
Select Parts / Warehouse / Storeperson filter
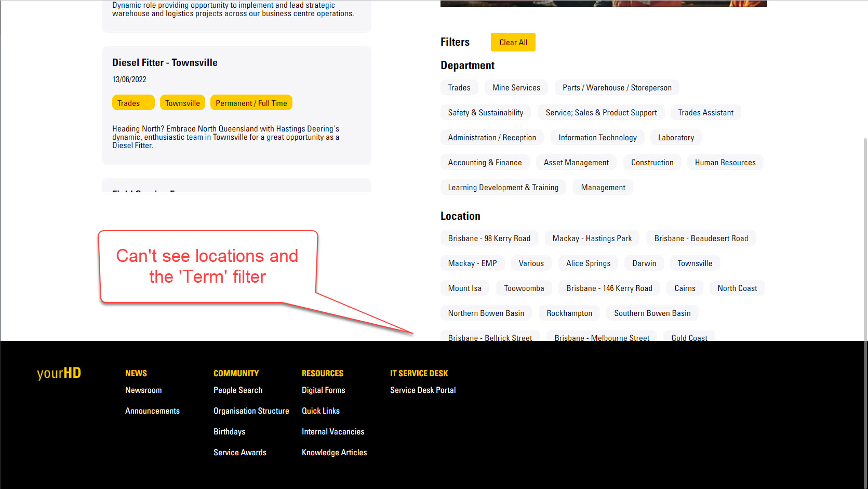click(617, 88)
